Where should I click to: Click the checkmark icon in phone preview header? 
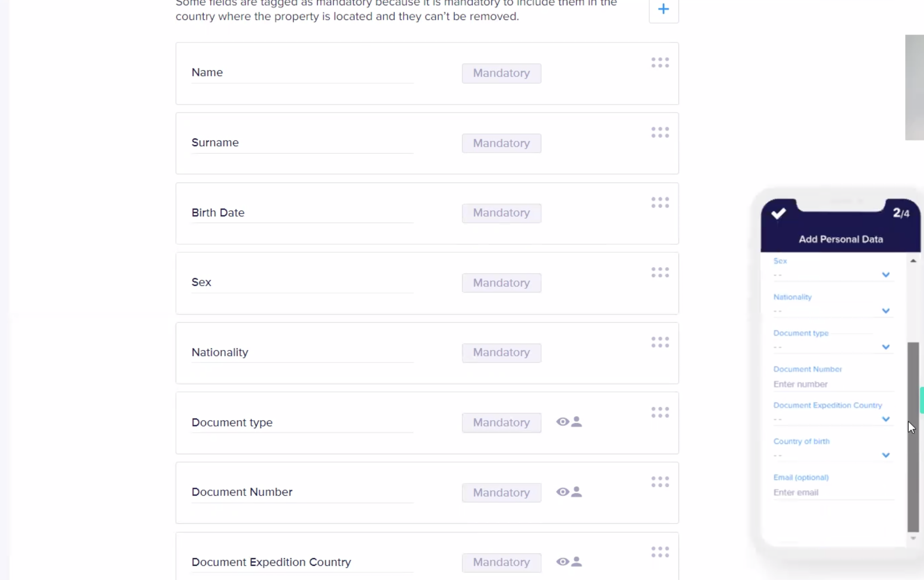[x=778, y=213]
